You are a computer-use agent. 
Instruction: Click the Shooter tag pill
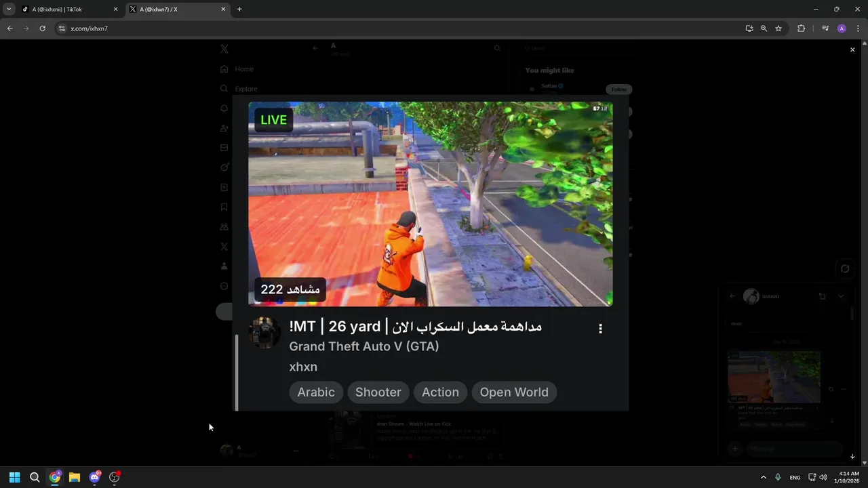(378, 392)
